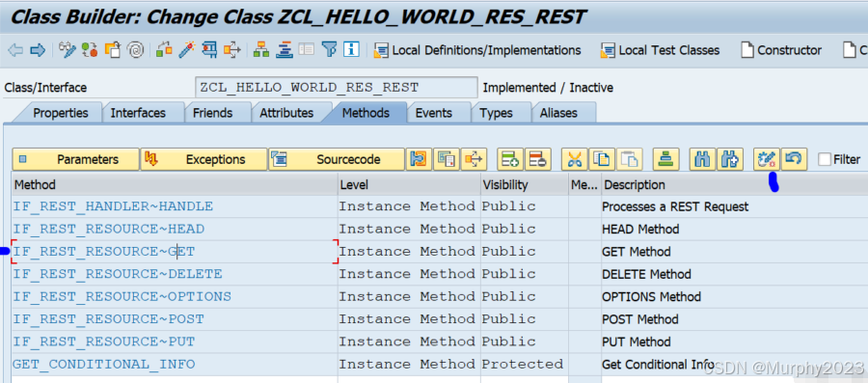Select the Methods tab
Viewport: 868px width, 383px height.
(366, 113)
